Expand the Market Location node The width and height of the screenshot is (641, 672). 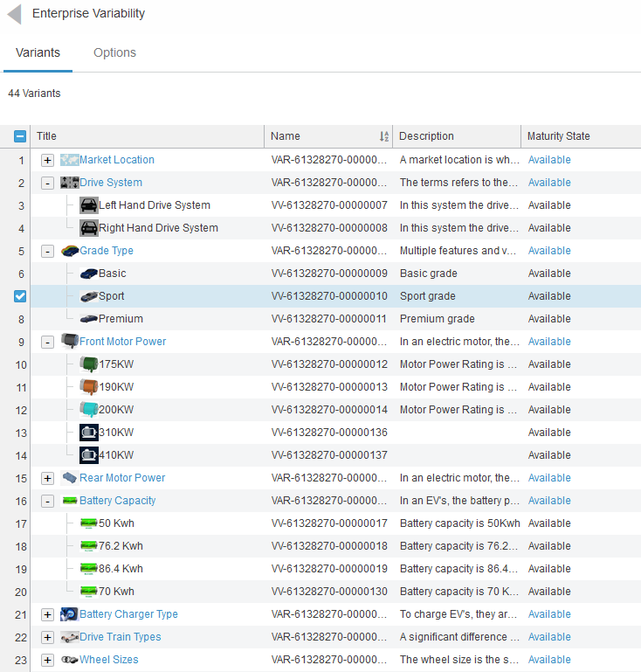coord(47,160)
